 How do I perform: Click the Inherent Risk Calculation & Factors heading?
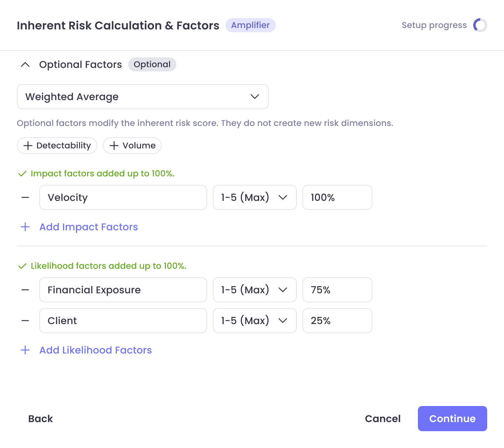pyautogui.click(x=118, y=25)
